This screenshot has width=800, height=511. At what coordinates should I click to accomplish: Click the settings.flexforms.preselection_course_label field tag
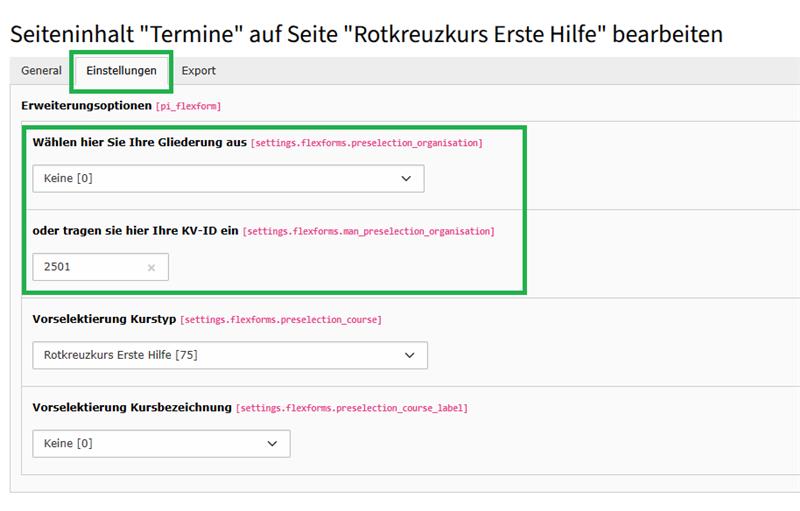(x=352, y=408)
